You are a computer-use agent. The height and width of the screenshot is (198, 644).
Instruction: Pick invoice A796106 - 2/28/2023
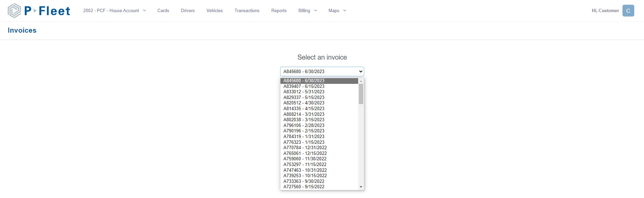point(304,126)
